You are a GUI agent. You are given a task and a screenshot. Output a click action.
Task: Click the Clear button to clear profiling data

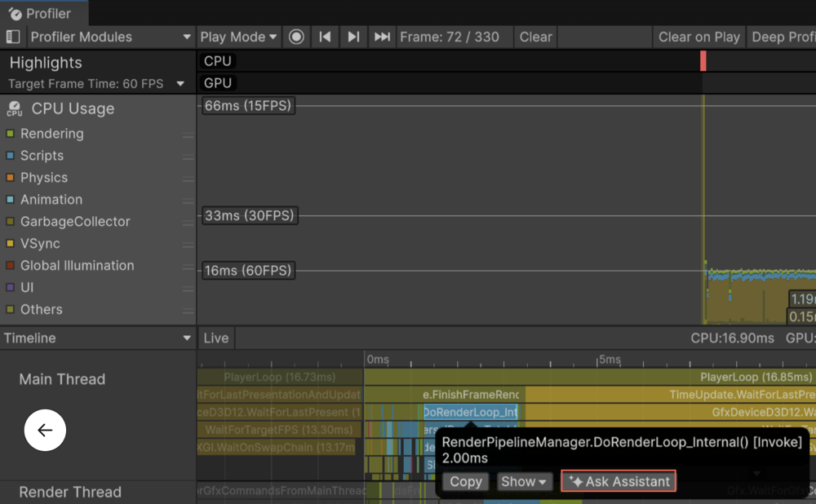pos(535,37)
